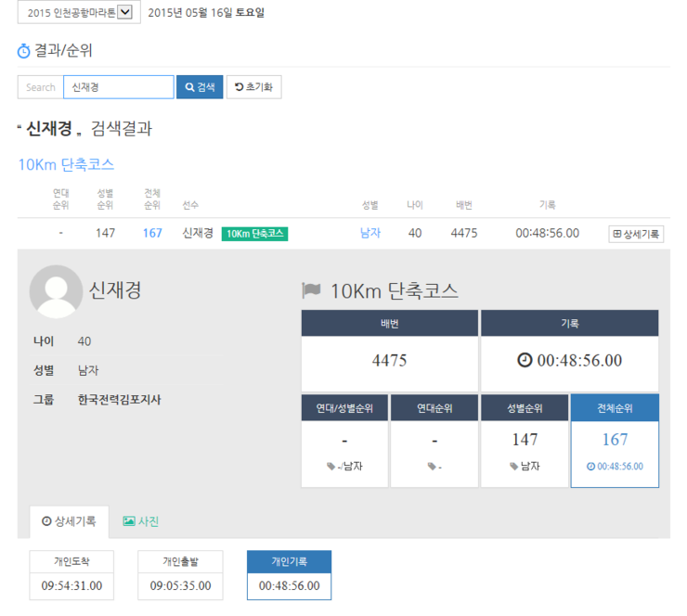This screenshot has height=616, width=687.
Task: Switch to the 사진 photos tab
Action: click(x=141, y=521)
